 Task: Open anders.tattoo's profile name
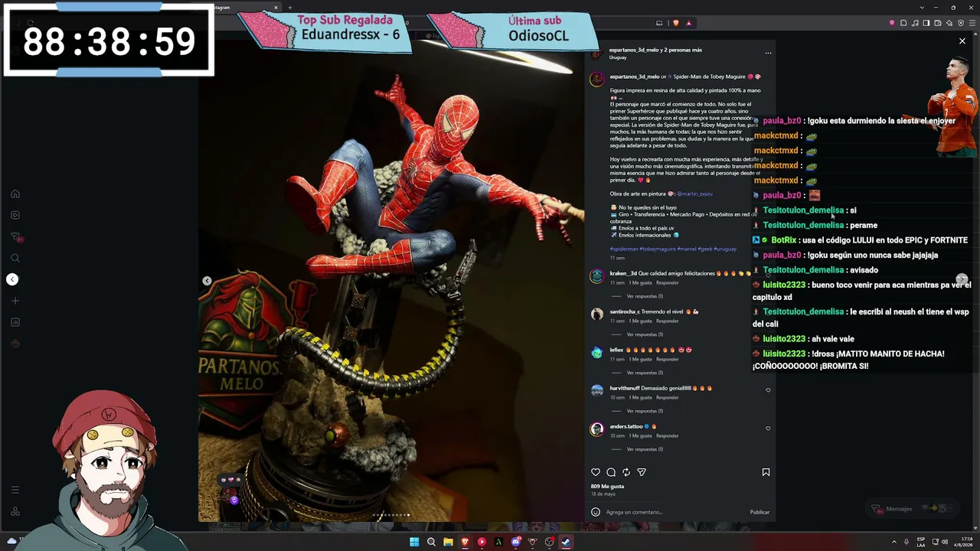[626, 426]
